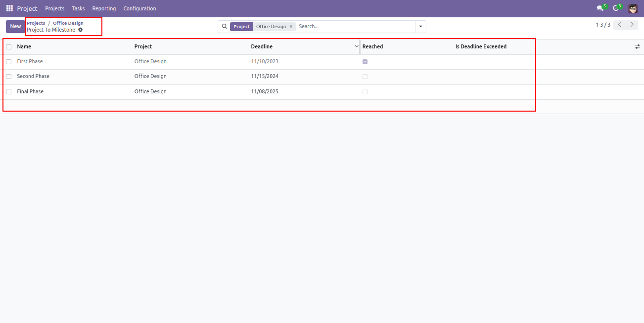
Task: Remove the Office Design filter tag
Action: point(291,27)
